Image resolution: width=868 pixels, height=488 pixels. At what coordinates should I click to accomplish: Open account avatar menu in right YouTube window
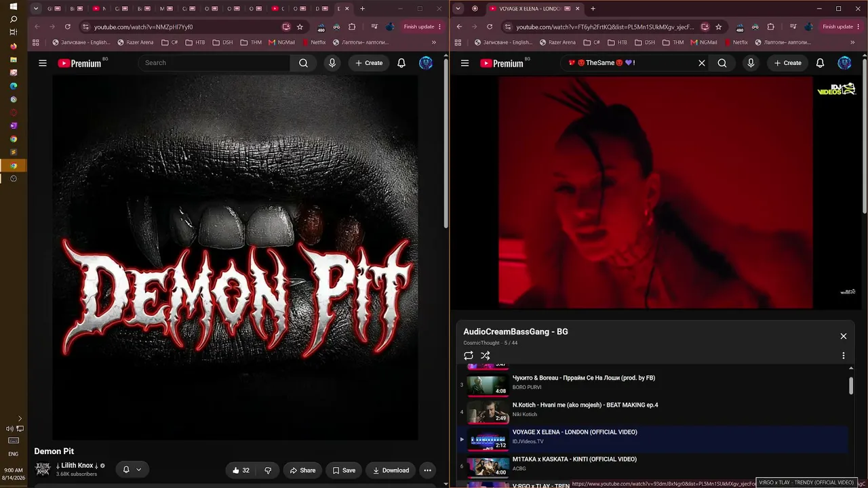tap(844, 63)
